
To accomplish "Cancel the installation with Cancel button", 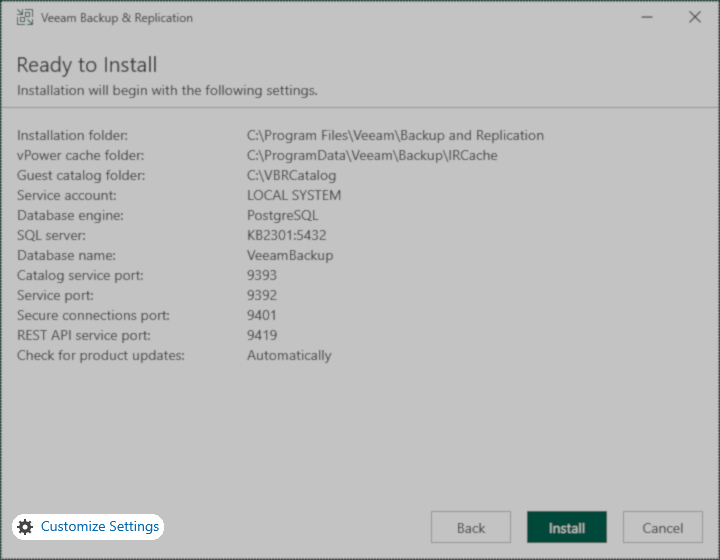I will (x=663, y=527).
